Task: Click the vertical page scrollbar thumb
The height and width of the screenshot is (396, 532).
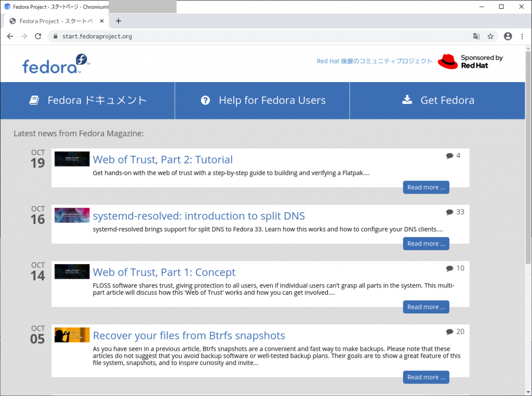Action: tap(528, 158)
